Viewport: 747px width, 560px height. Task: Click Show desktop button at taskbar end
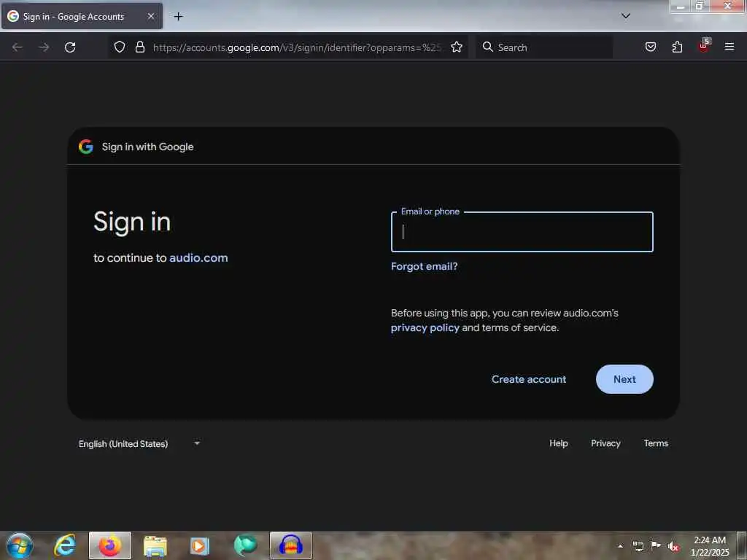[742, 545]
